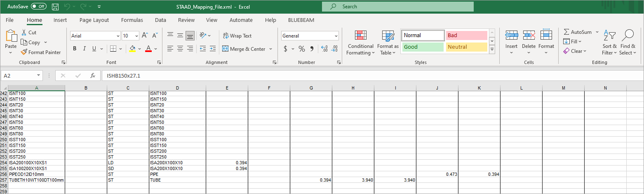Apply the Good cell style
This screenshot has width=644, height=194.
422,47
